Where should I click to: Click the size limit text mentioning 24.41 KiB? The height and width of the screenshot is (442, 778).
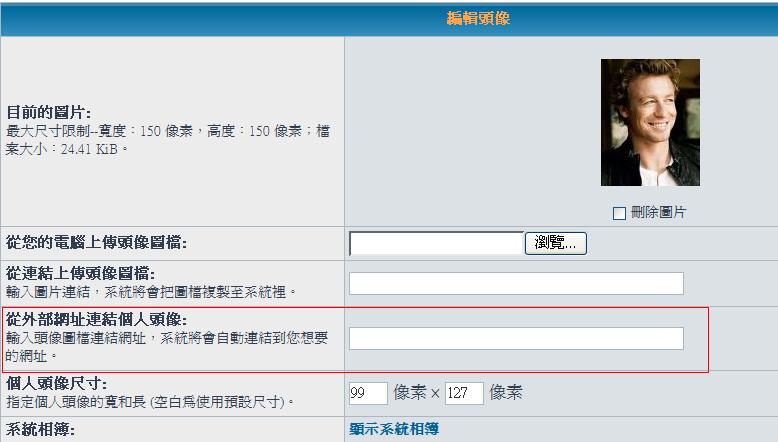point(168,140)
